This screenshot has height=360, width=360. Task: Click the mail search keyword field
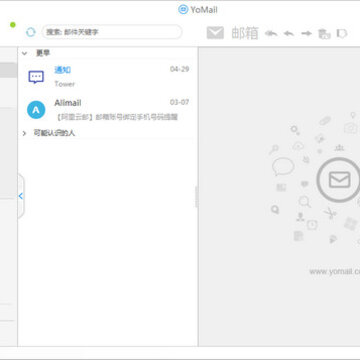(x=112, y=32)
